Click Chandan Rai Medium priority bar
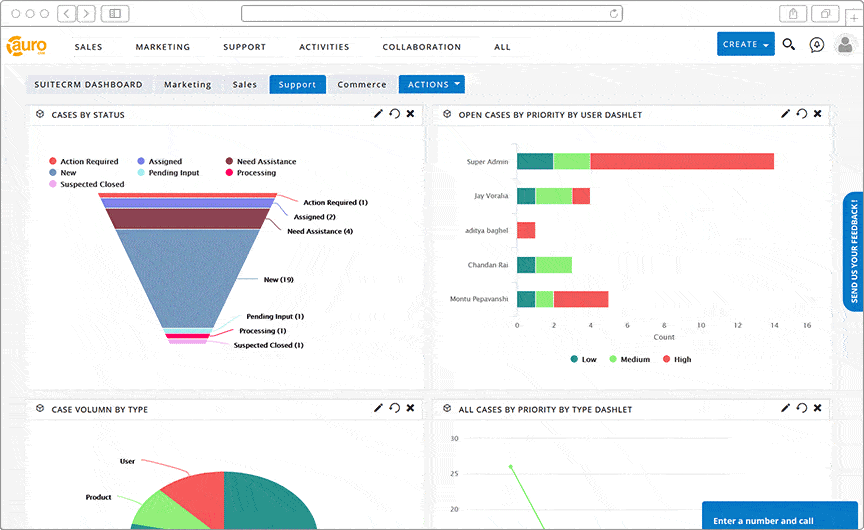864x530 pixels. pos(554,265)
